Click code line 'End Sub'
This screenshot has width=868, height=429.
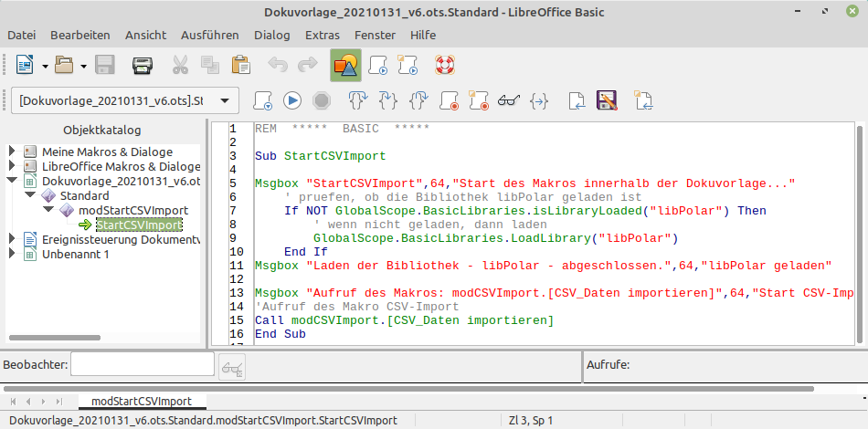tap(281, 334)
